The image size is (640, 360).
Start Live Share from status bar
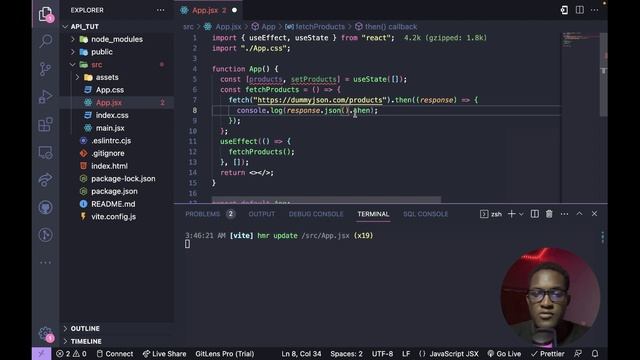[x=164, y=353]
